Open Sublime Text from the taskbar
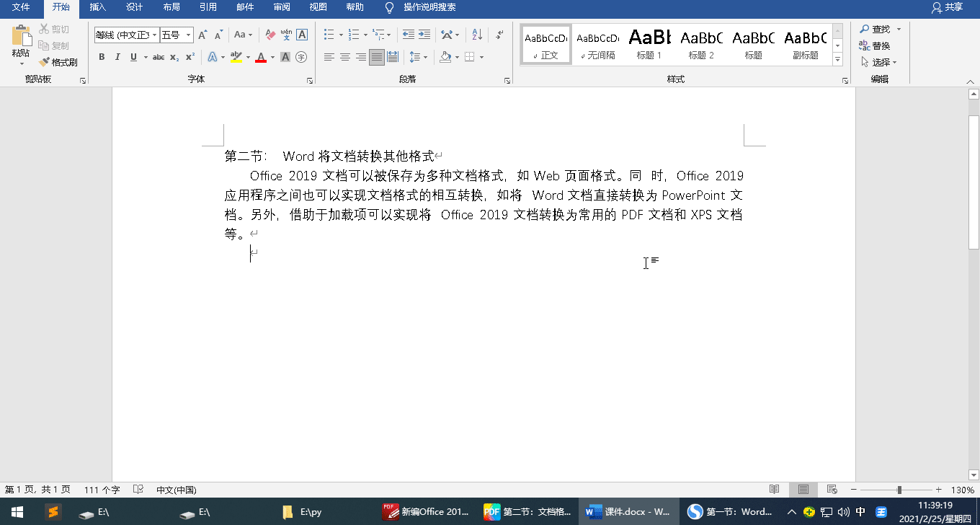The height and width of the screenshot is (525, 980). tap(53, 512)
